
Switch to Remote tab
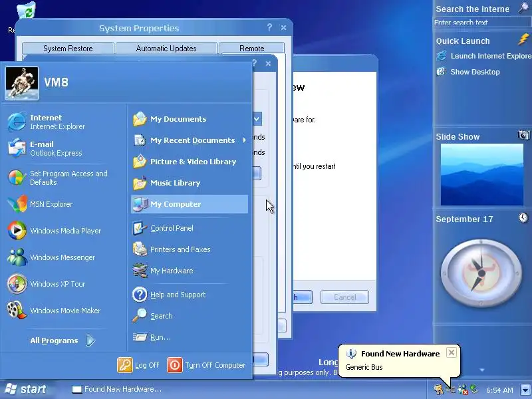tap(252, 49)
